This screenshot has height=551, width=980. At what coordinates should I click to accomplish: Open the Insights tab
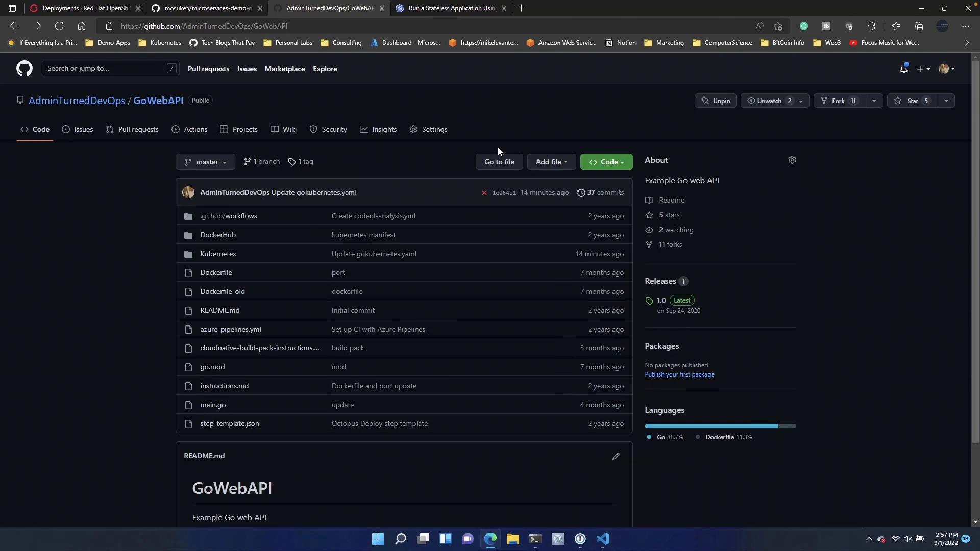(378, 129)
